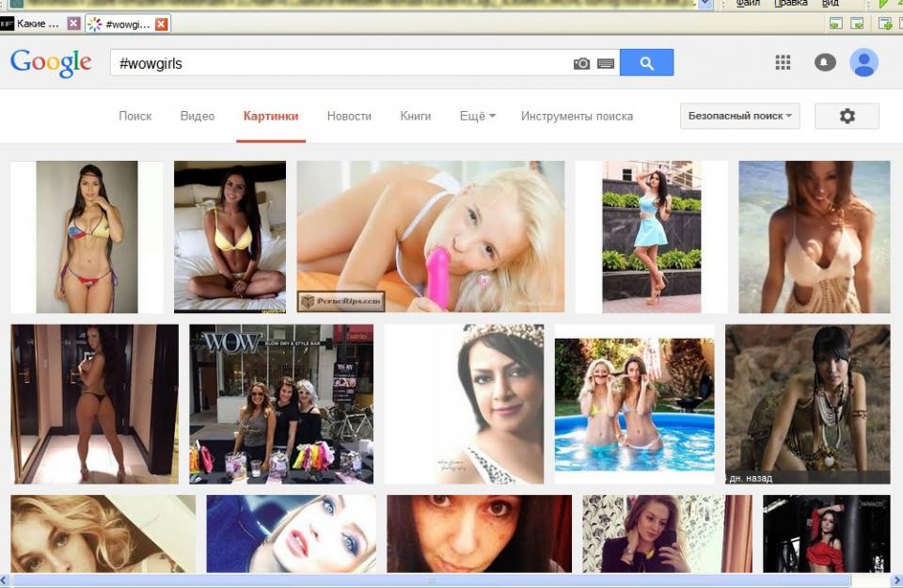Expand the Безопасный поиск dropdown
This screenshot has height=588, width=903.
739,116
